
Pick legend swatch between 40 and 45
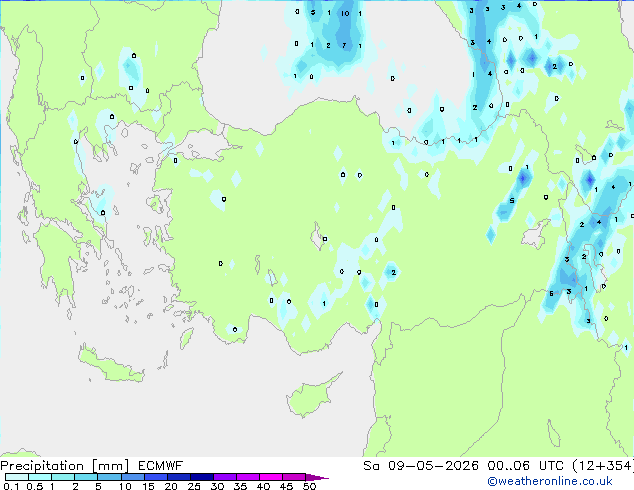click(x=271, y=477)
